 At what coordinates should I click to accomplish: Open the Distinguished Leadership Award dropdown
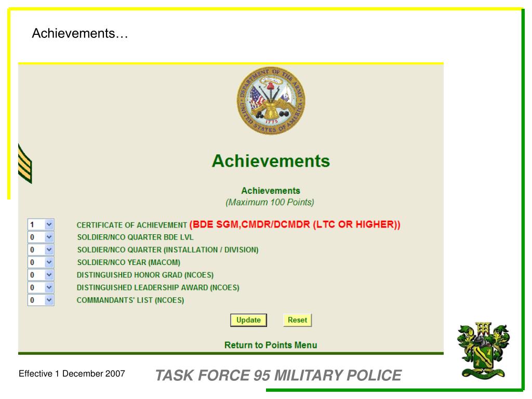[x=41, y=287]
